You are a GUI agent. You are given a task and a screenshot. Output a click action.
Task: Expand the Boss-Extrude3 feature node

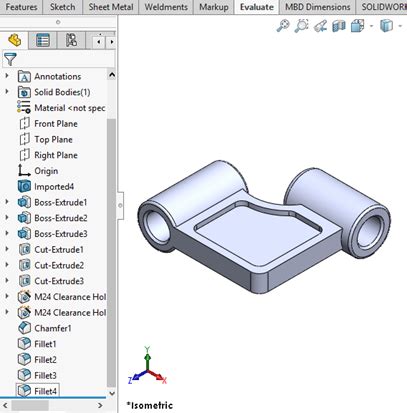[x=7, y=233]
